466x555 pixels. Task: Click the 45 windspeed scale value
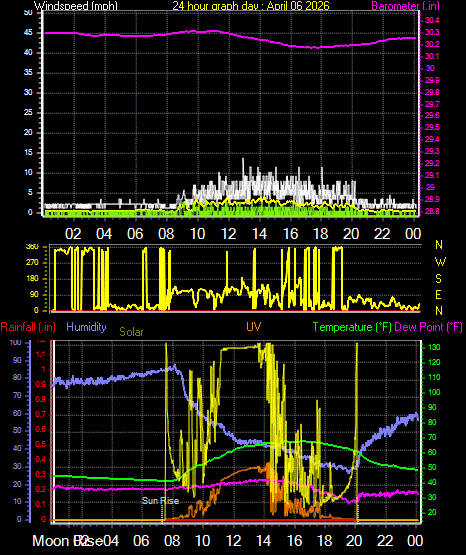click(28, 33)
